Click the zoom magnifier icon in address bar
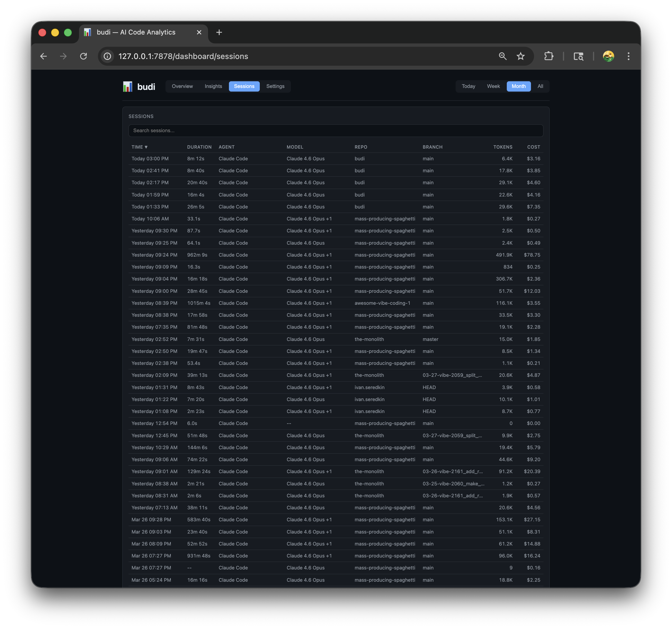This screenshot has height=629, width=672. coord(503,56)
